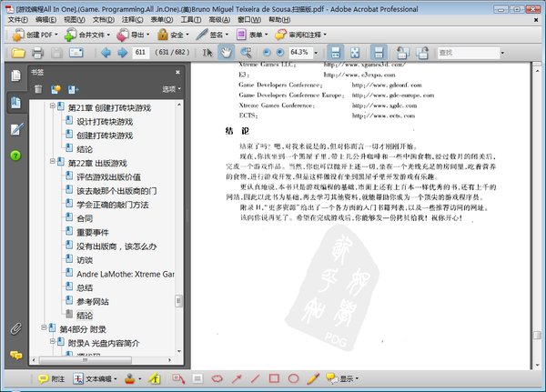Collapse the 附录A 光盘内容简介 bookmark

[x=53, y=341]
